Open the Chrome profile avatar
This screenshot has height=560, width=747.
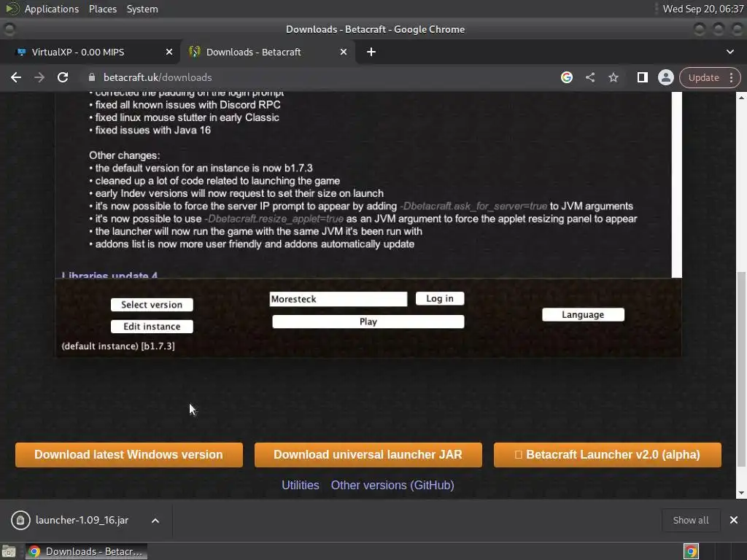pyautogui.click(x=665, y=77)
